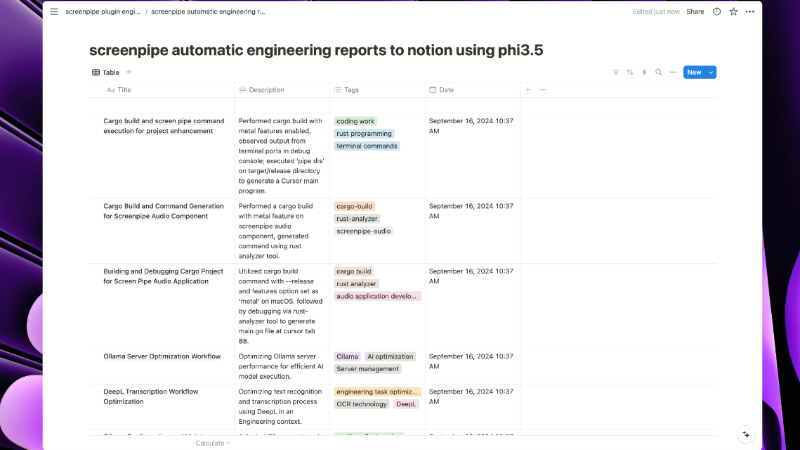Open the 'screenpipe plugin engi...' breadcrumb

point(103,11)
